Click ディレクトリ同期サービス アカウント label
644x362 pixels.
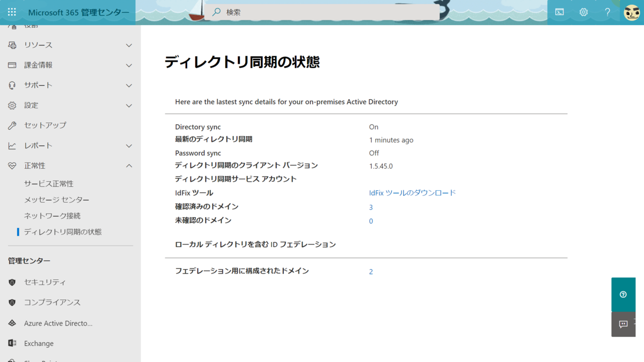[236, 179]
